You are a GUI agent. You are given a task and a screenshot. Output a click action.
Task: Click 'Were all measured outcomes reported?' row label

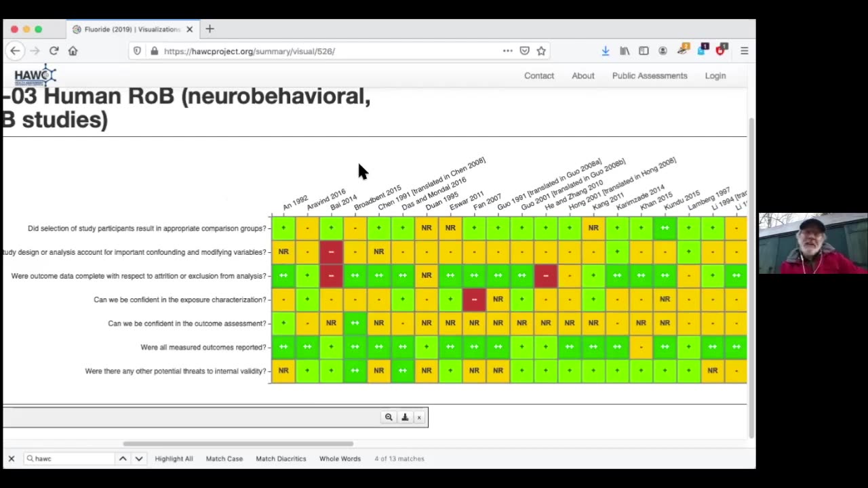pos(203,347)
